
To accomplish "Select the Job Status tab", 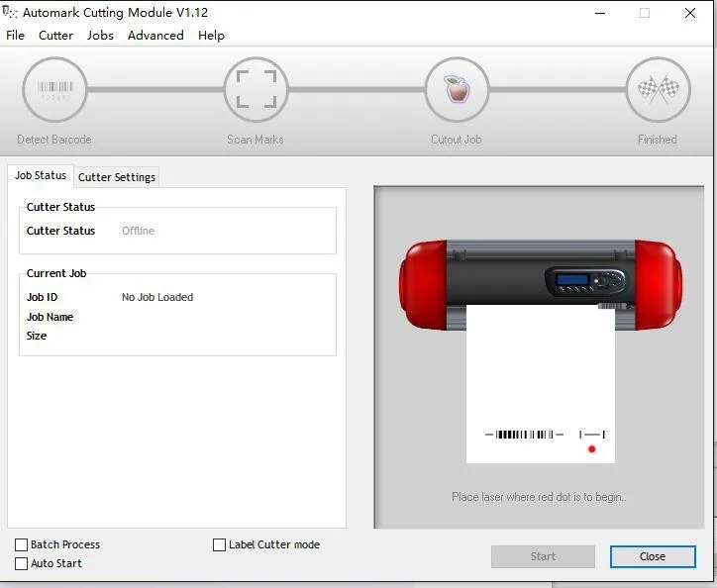I will click(x=41, y=175).
